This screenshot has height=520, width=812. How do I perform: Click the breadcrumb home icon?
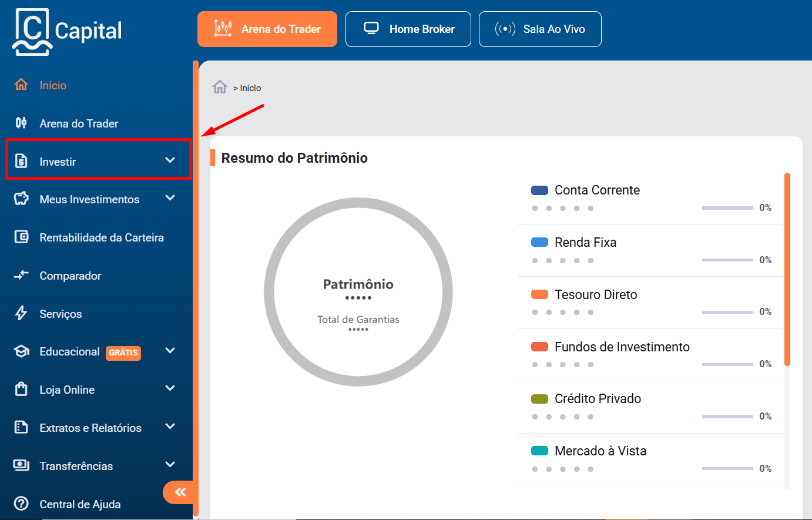click(220, 87)
